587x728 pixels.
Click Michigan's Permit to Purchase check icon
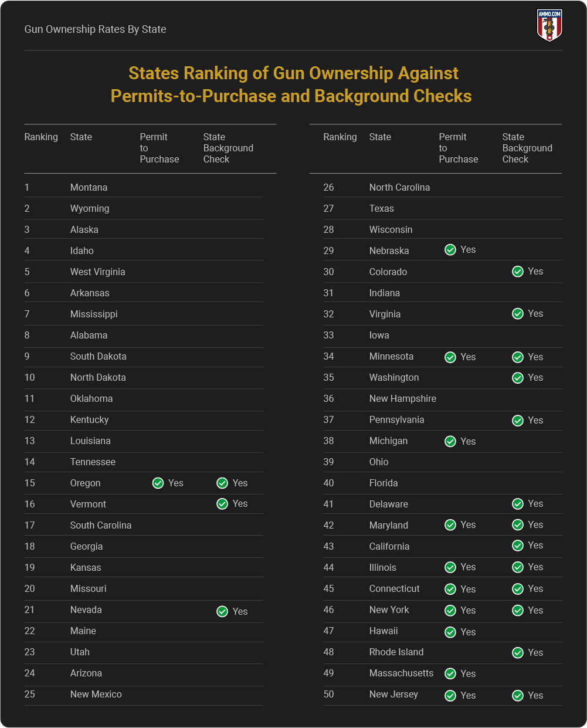coord(450,441)
